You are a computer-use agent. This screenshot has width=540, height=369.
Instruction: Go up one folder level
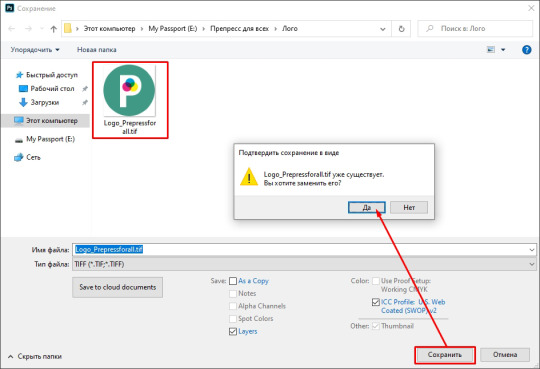[53, 29]
